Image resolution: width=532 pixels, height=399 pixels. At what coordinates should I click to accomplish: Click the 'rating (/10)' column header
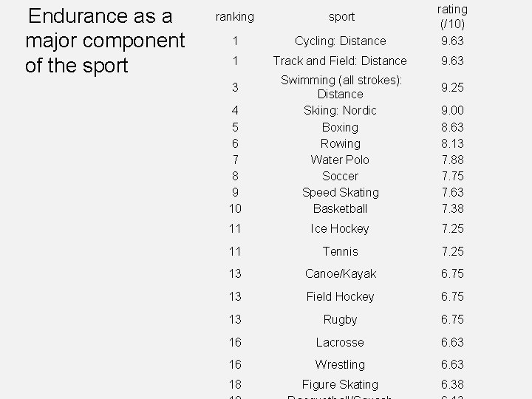pos(452,16)
